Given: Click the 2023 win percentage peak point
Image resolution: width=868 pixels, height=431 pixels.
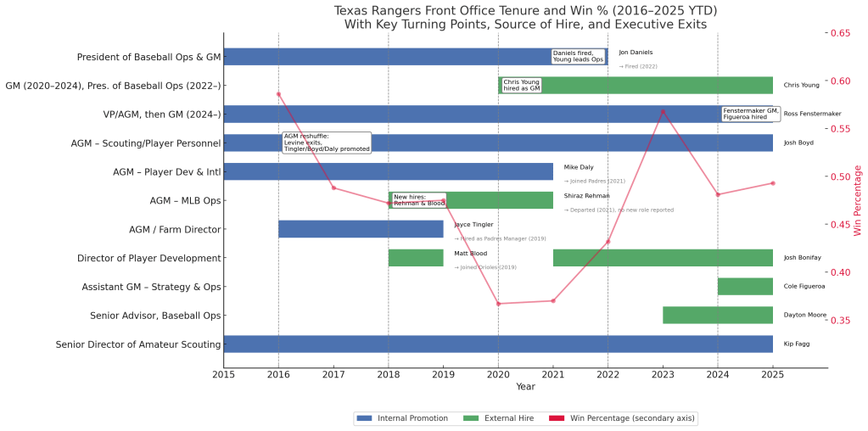Looking at the screenshot, I should coord(663,111).
